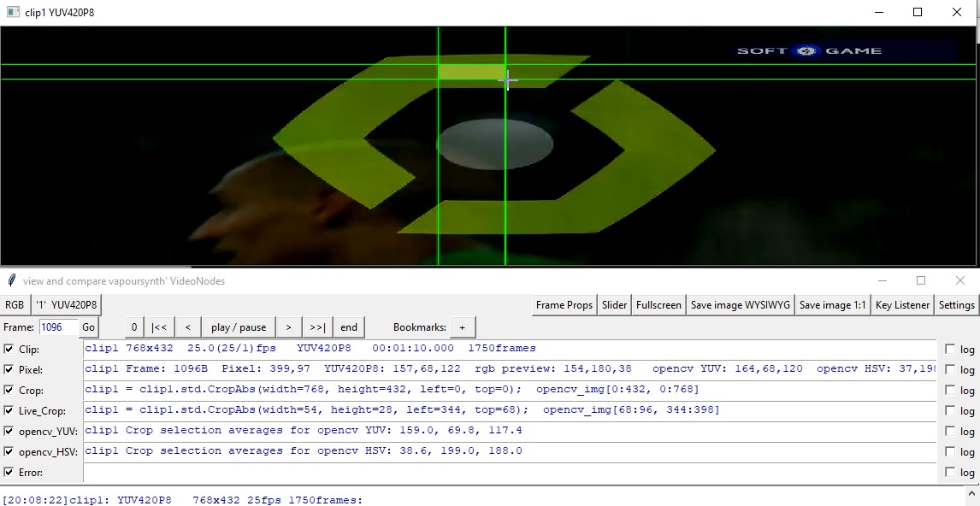Minimize the clip1 YUV420P8 window
980x506 pixels.
879,12
